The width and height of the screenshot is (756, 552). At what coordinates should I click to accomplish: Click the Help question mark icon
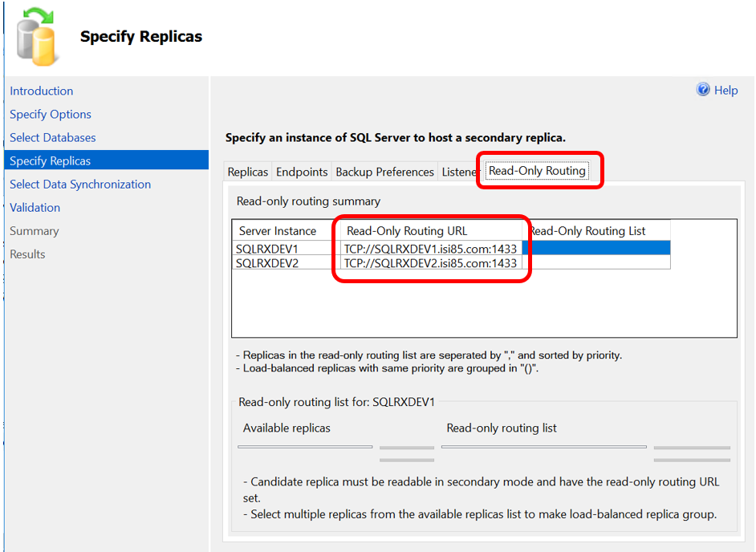[703, 89]
